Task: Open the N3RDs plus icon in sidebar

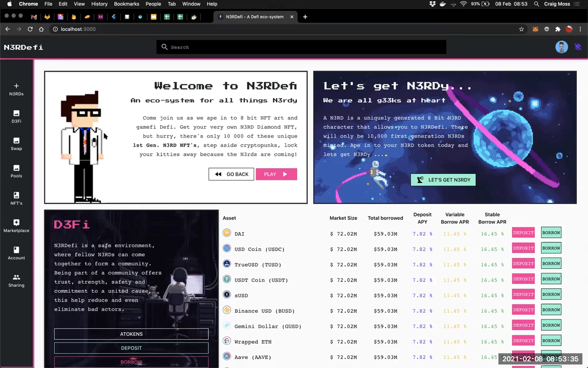Action: click(16, 86)
